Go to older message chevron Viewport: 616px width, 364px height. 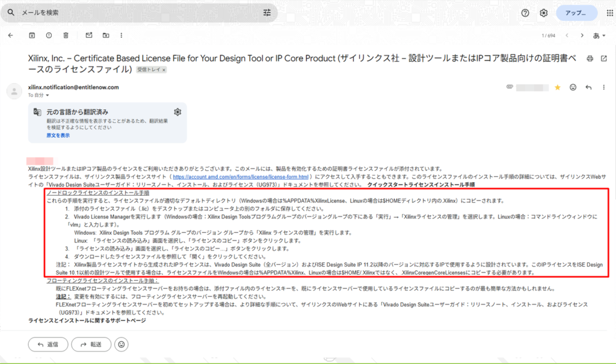(x=582, y=35)
